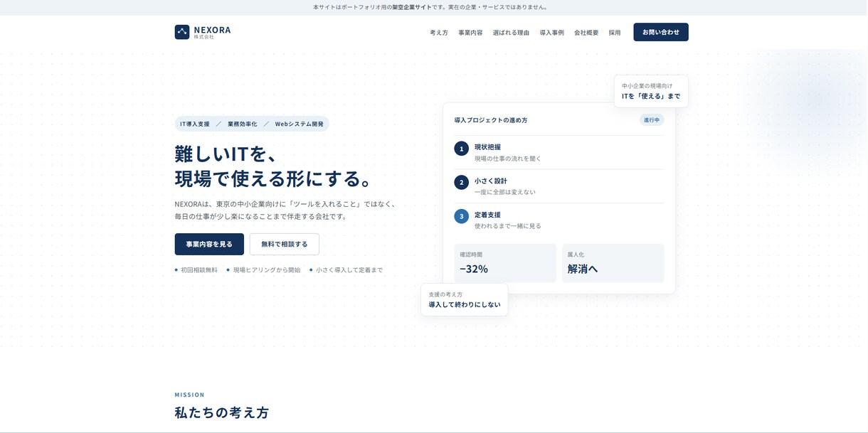Click the 私たちの考え方 heading
The width and height of the screenshot is (868, 433).
[222, 412]
